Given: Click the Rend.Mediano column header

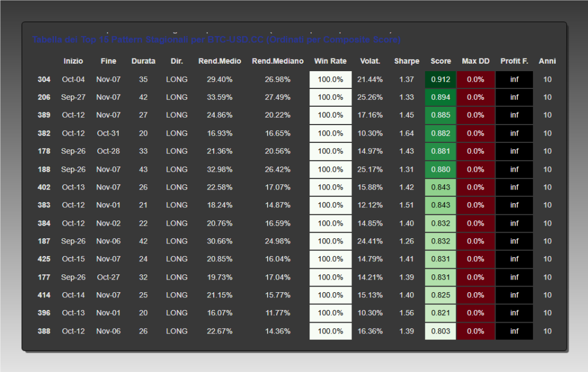Looking at the screenshot, I should pyautogui.click(x=278, y=61).
